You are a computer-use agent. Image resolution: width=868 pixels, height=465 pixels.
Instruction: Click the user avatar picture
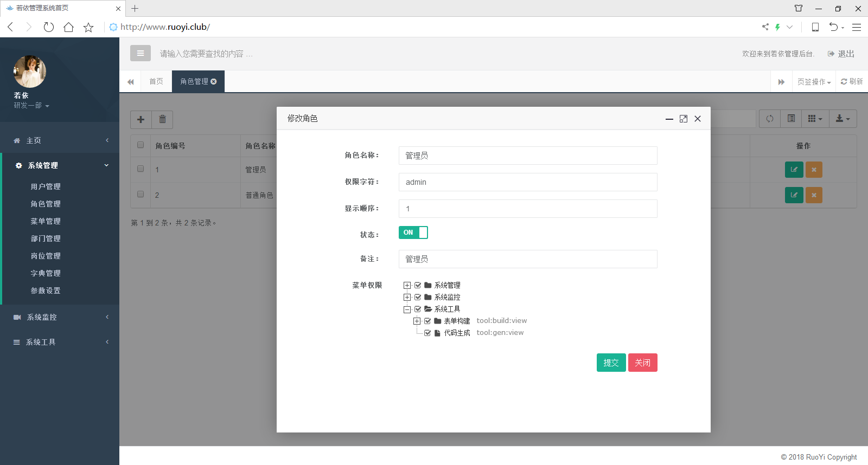click(x=30, y=72)
